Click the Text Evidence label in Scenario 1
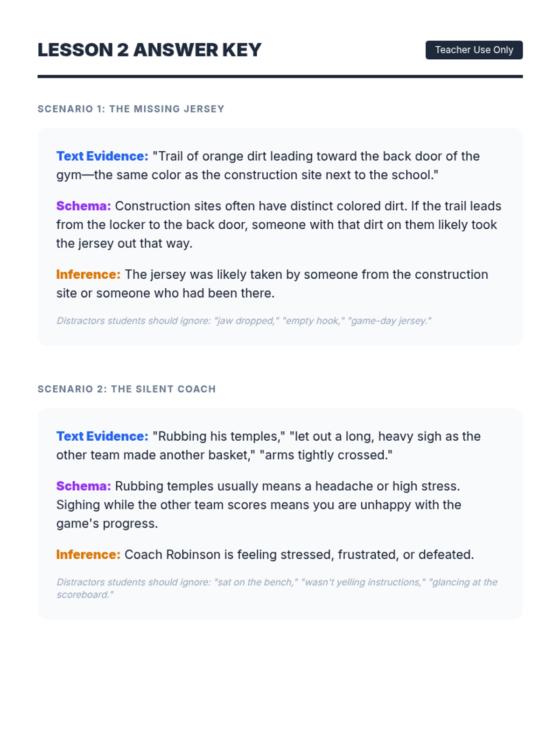Viewport: 560px width, 747px height. click(x=102, y=156)
